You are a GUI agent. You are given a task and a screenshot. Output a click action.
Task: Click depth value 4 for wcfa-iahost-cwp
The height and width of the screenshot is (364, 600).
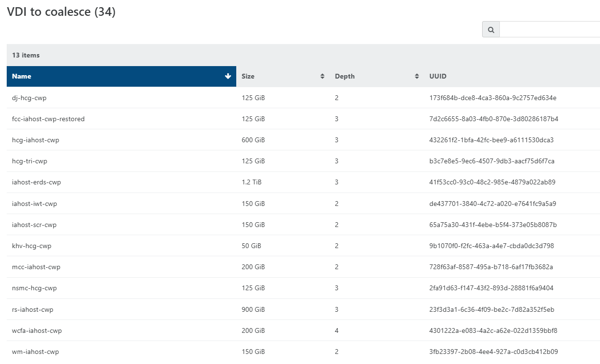pos(337,330)
